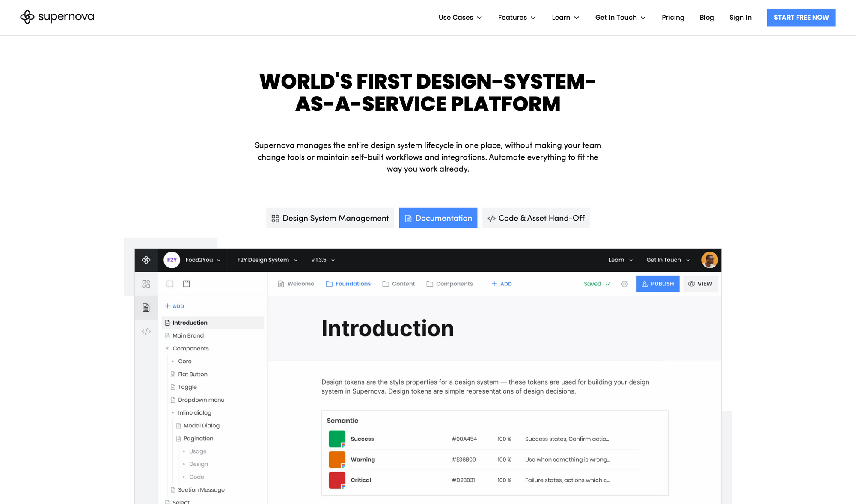
Task: Click the page icon beside Main Brand
Action: [167, 335]
